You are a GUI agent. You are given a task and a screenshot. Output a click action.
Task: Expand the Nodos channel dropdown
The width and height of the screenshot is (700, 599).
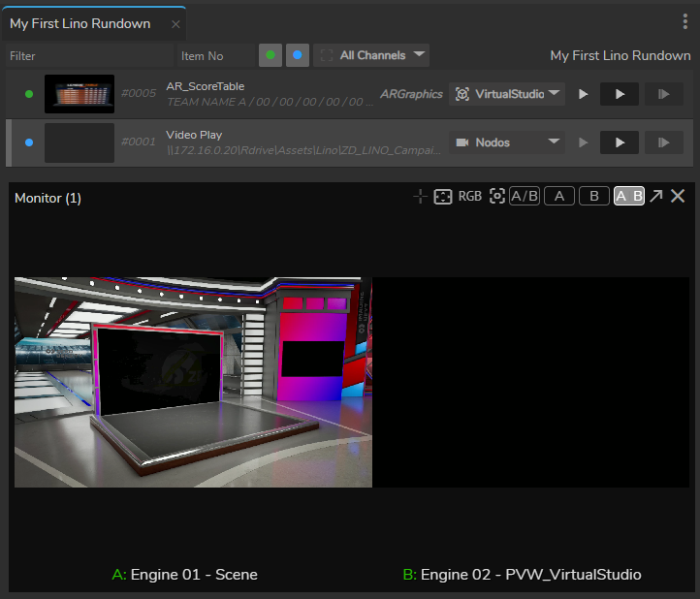click(x=507, y=142)
